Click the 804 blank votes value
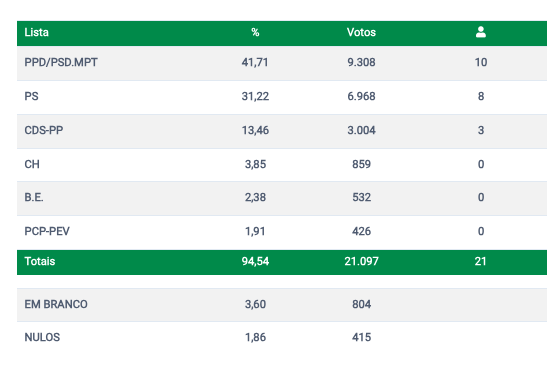559x369 pixels. (x=361, y=304)
